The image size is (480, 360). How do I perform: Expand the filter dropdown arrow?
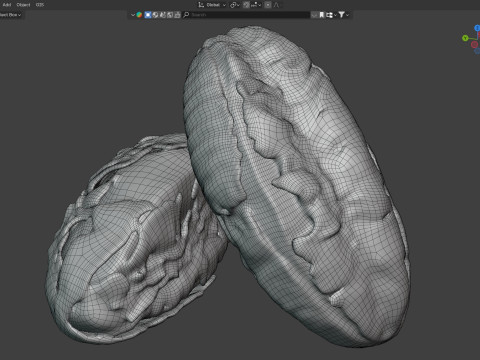click(347, 15)
